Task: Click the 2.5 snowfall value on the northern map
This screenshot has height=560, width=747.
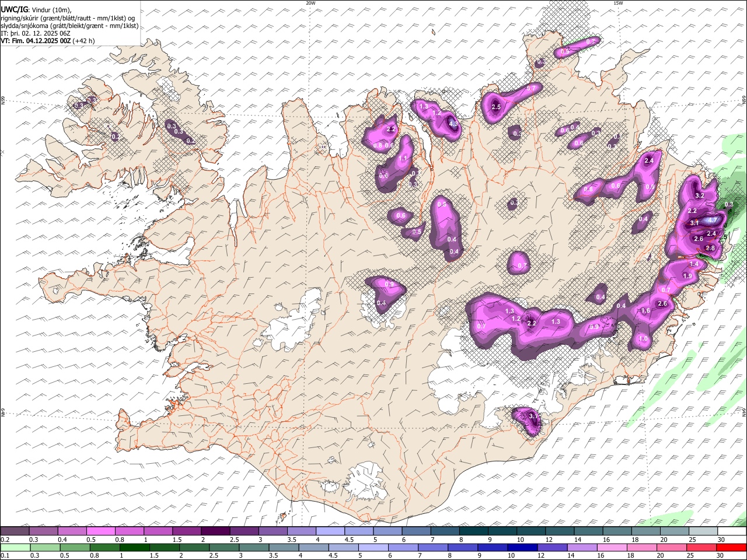Action: click(x=496, y=107)
